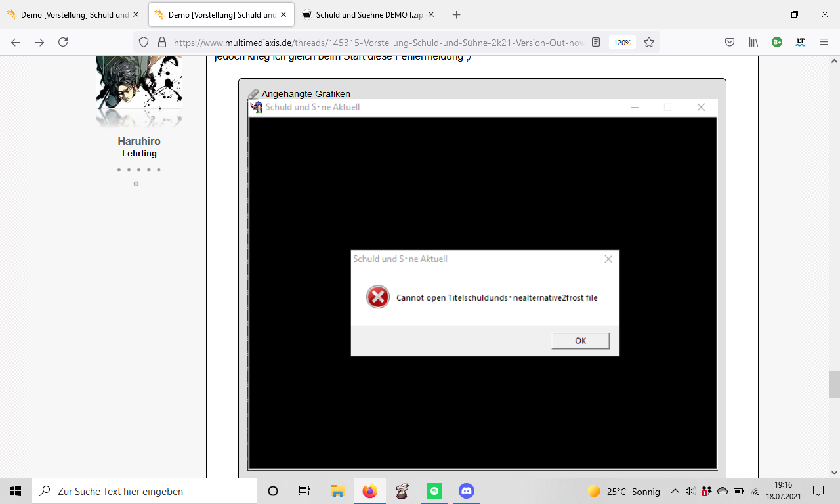Open the speaker volume control in tray

pos(690,491)
